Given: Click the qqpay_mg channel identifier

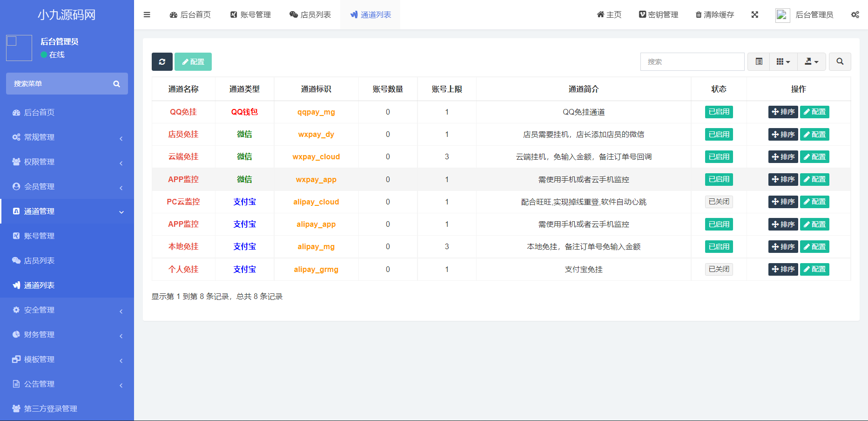Looking at the screenshot, I should [x=316, y=112].
